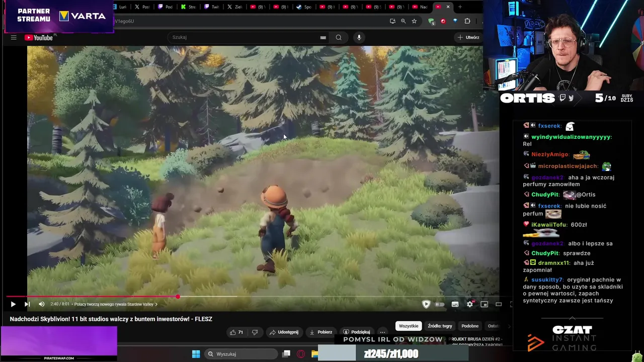The height and width of the screenshot is (362, 644).
Task: Open the zoom magnifier in address bar
Action: pos(403,21)
